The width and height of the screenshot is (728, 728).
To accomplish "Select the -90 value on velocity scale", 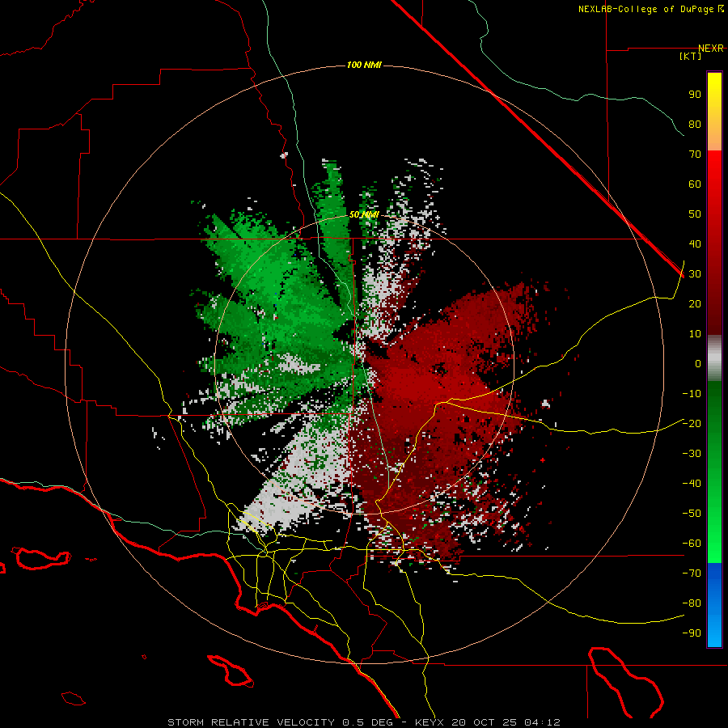I will pyautogui.click(x=692, y=633).
